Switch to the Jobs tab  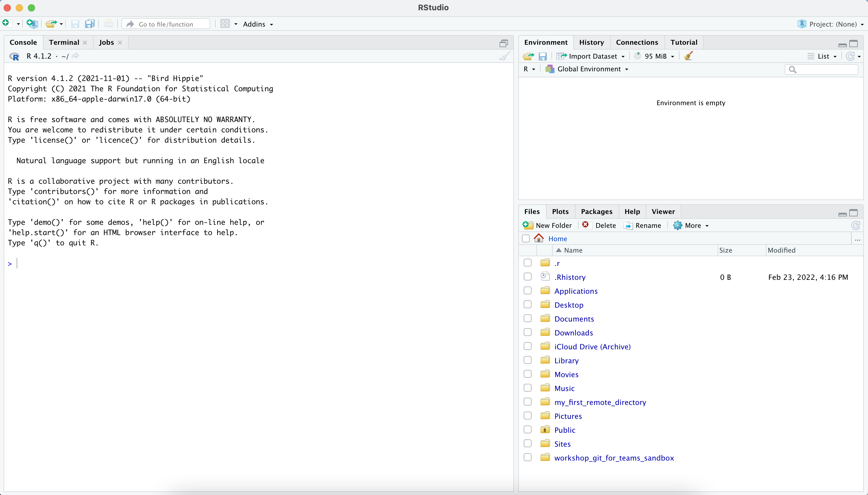pyautogui.click(x=106, y=43)
